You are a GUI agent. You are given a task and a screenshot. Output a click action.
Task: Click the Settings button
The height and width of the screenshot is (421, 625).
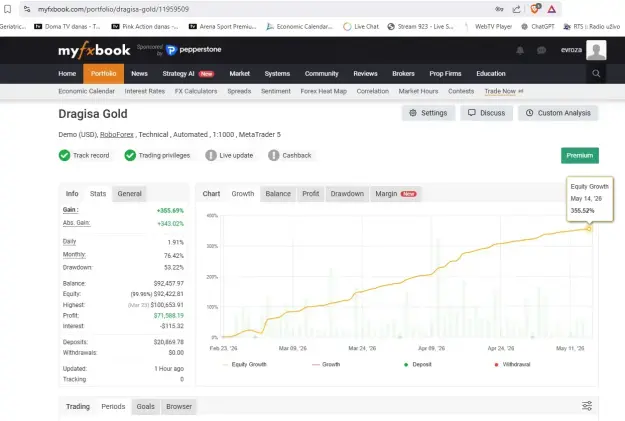pos(428,113)
